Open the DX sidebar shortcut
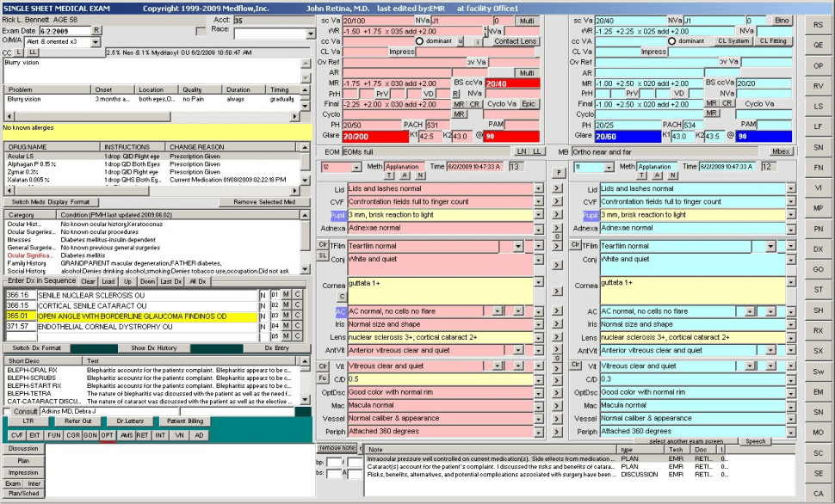835x504 pixels. coord(819,249)
